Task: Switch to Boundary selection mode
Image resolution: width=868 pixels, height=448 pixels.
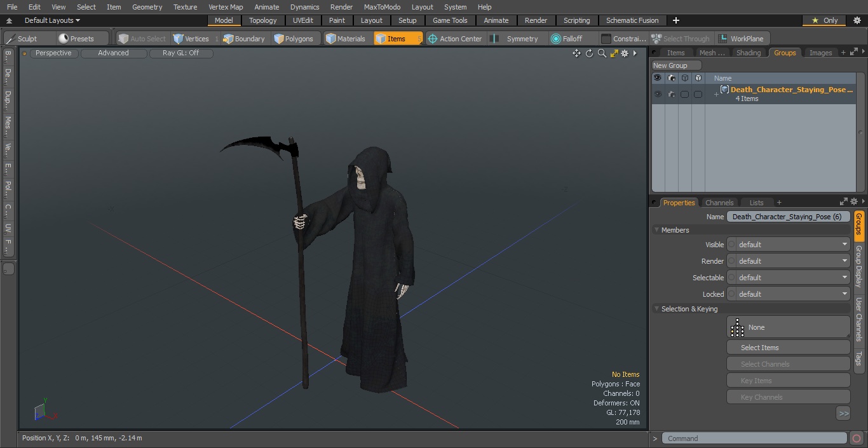Action: 244,39
